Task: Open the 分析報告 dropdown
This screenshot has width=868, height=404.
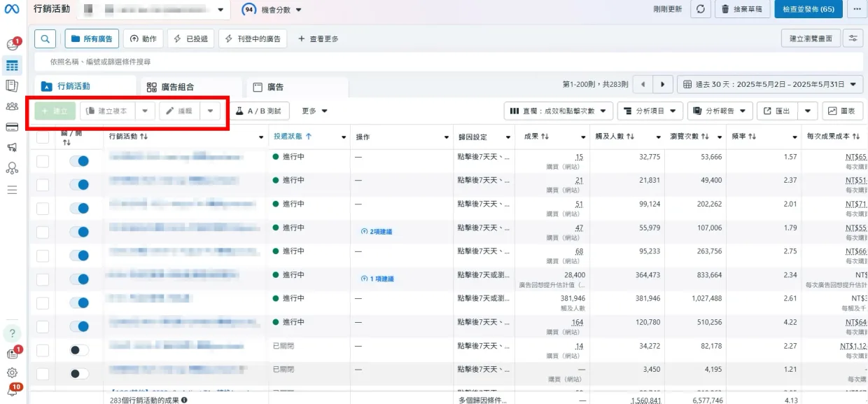Action: pos(720,111)
